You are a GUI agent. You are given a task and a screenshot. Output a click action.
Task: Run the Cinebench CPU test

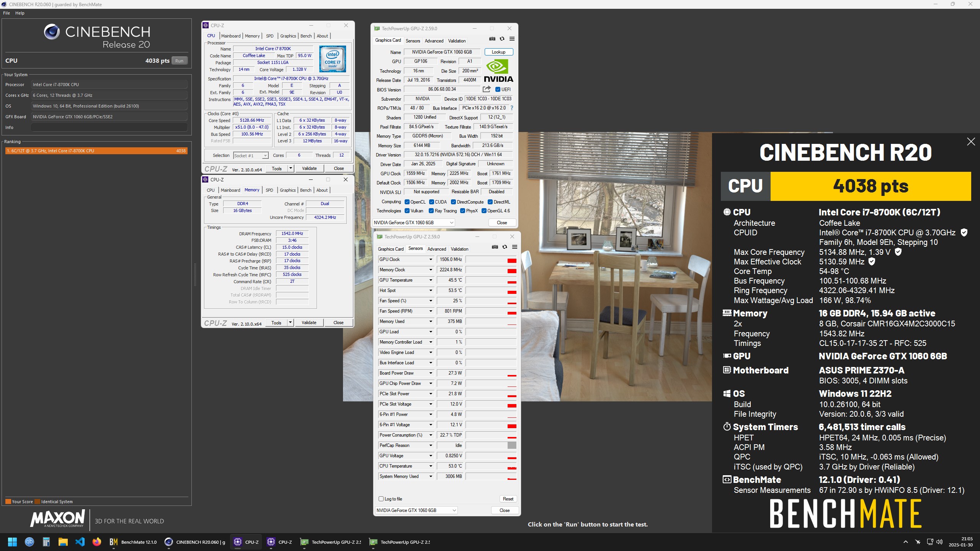pos(179,61)
